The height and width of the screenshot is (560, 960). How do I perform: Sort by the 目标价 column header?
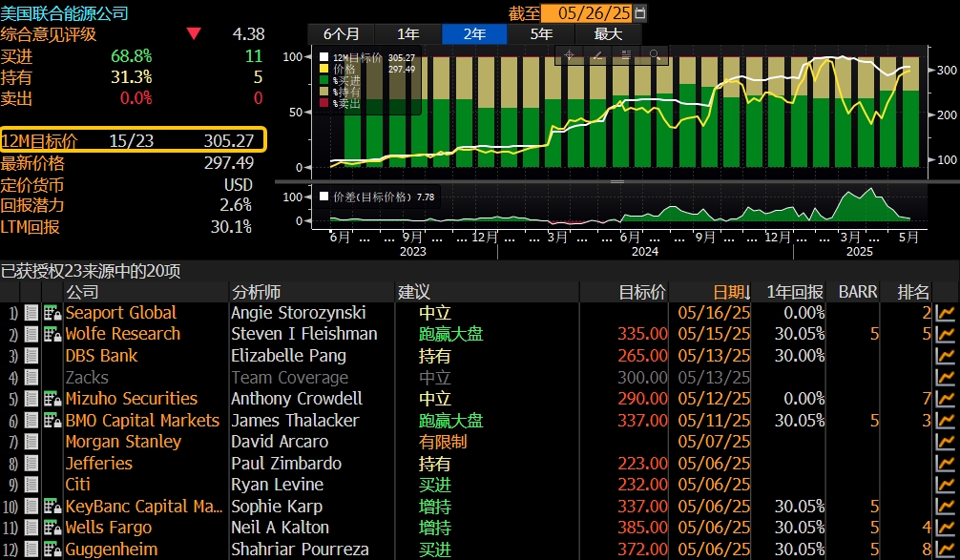(641, 292)
